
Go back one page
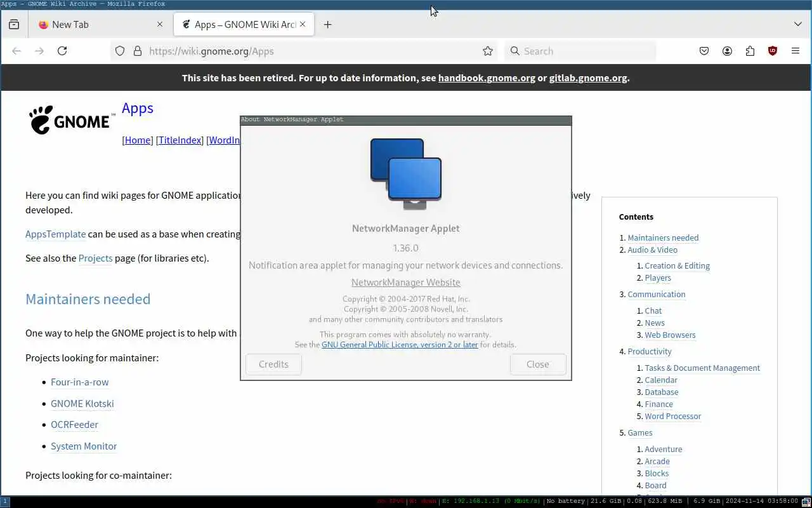[x=16, y=51]
